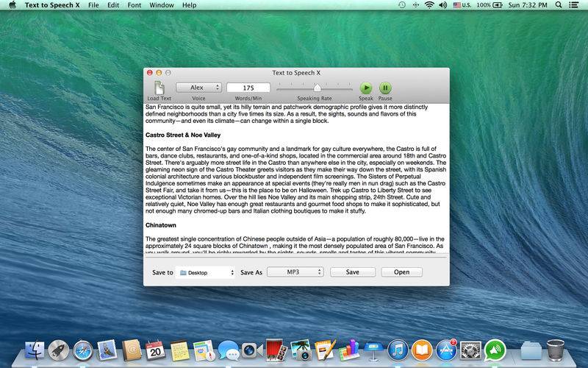
Task: Click the Speaking Rate slider thumb
Action: point(317,88)
